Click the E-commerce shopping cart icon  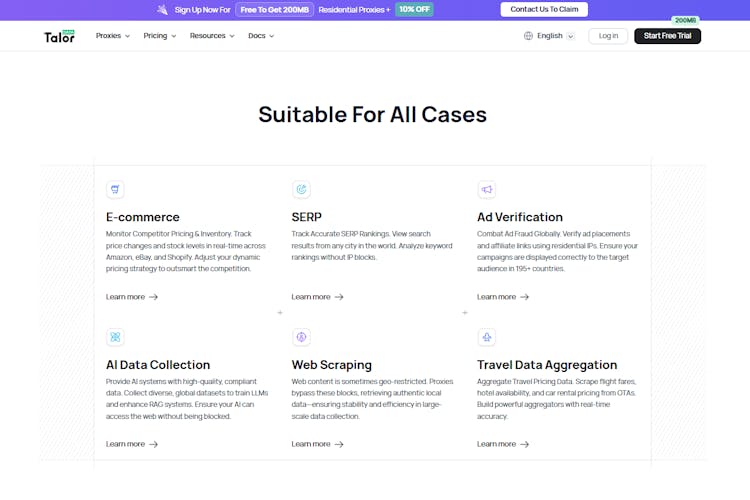coord(115,189)
